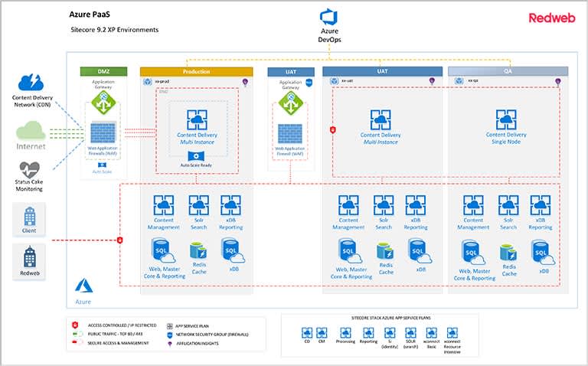Click the Secure Access & Management legend symbol
This screenshot has height=366, width=588.
(x=77, y=342)
